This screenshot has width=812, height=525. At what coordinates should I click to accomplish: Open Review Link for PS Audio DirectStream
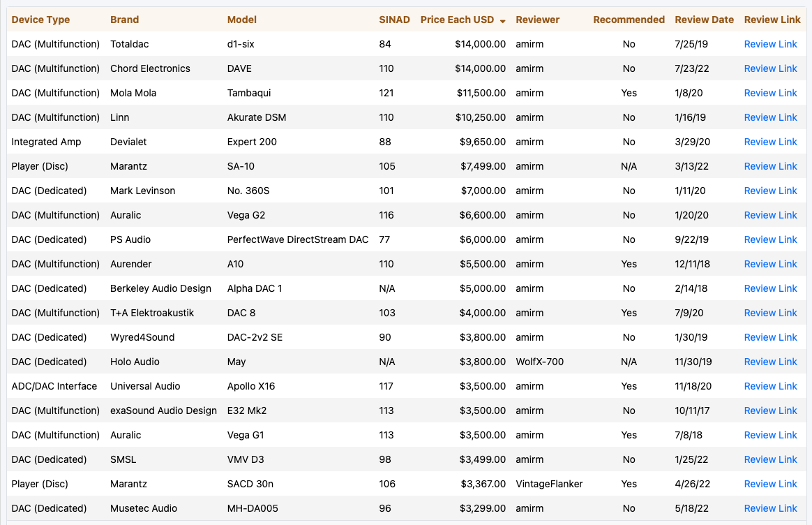coord(770,239)
